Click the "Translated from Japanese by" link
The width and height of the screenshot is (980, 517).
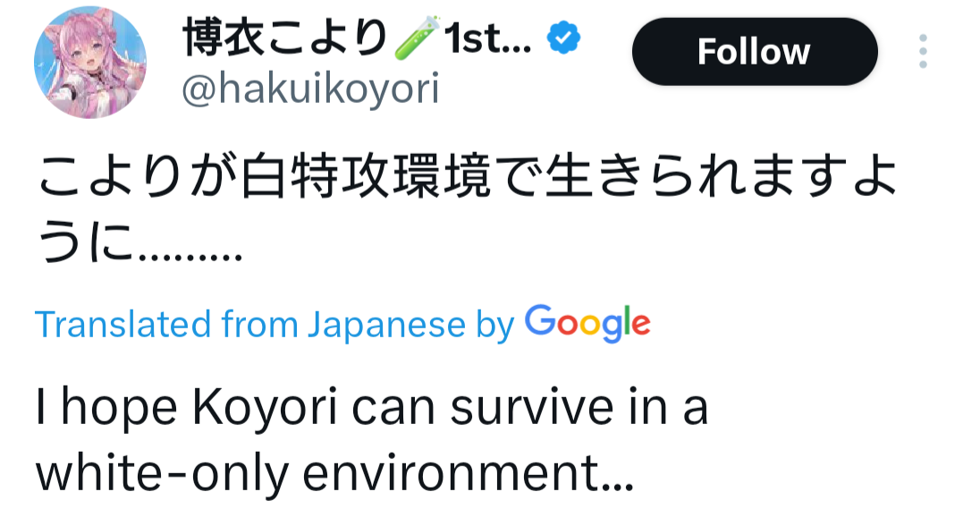(275, 325)
